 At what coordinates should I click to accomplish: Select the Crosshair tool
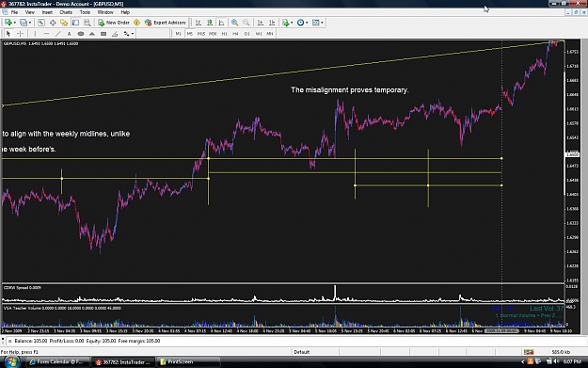tap(21, 34)
